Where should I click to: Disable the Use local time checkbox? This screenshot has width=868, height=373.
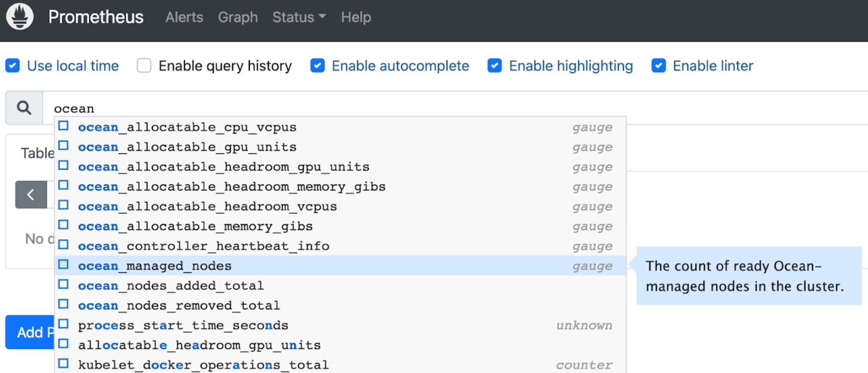pos(13,66)
